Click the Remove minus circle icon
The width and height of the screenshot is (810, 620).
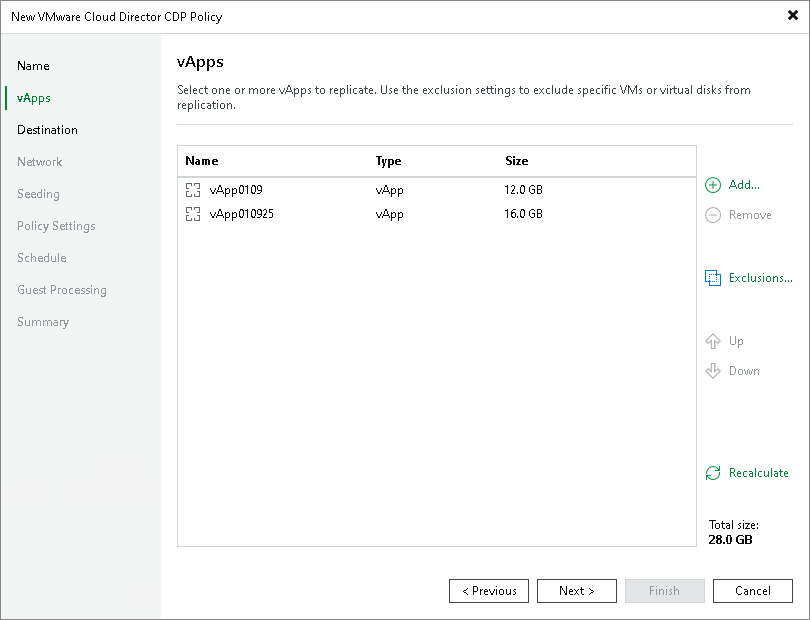point(713,215)
